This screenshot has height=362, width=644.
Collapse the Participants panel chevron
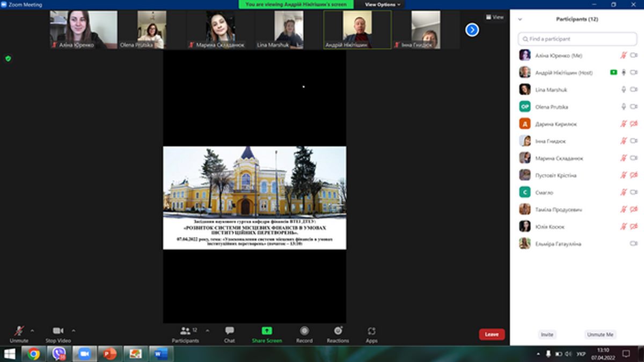[x=519, y=19]
